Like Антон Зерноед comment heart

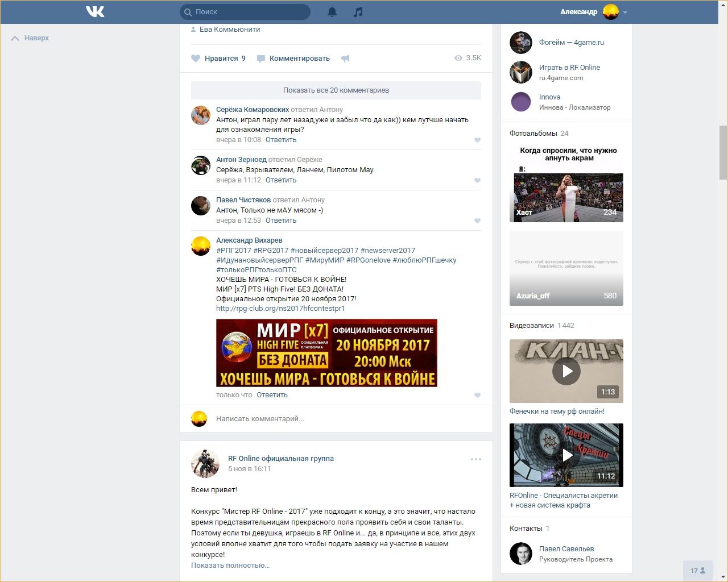[477, 181]
